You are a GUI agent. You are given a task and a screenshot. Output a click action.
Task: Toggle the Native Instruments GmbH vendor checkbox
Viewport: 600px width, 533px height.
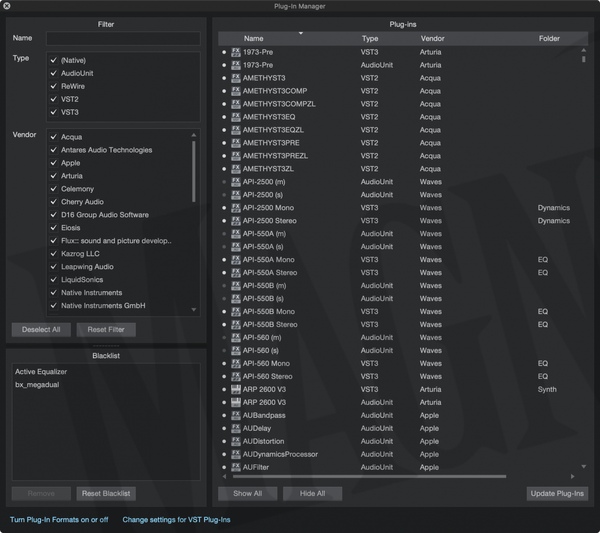[53, 306]
